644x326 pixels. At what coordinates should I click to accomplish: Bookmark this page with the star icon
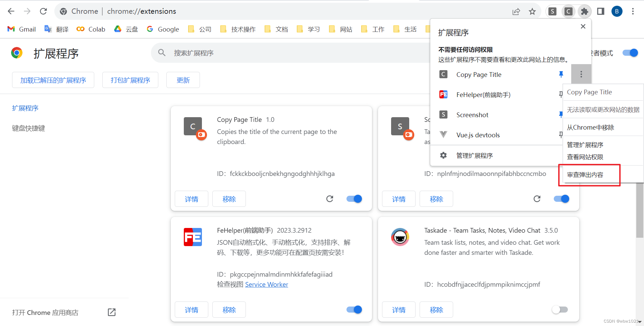(532, 11)
